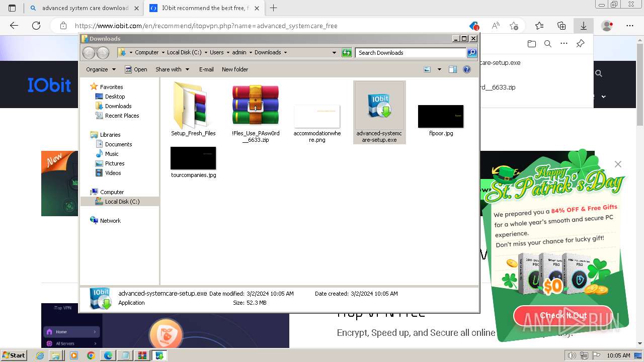
Task: Open Chrome from the taskbar
Action: [91, 355]
